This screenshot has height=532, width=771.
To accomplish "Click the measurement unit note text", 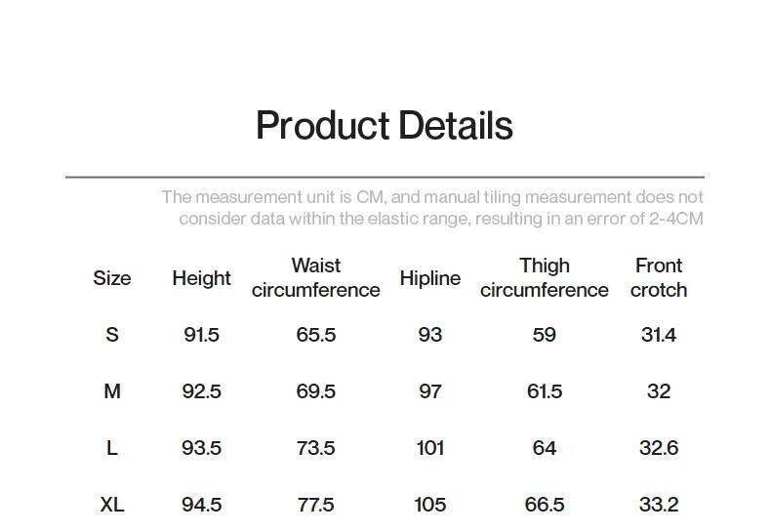I will point(432,208).
